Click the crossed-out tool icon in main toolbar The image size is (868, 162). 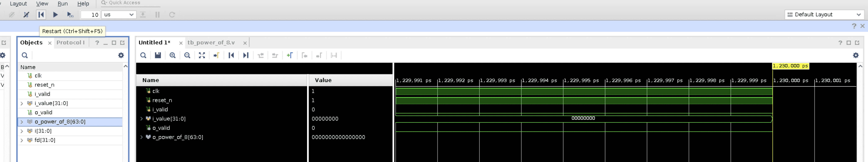(26, 14)
